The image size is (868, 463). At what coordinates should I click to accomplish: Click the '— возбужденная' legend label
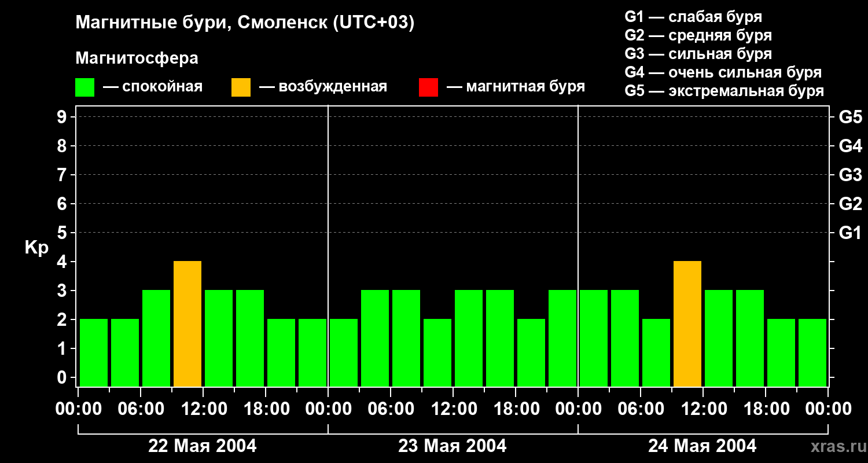(323, 87)
